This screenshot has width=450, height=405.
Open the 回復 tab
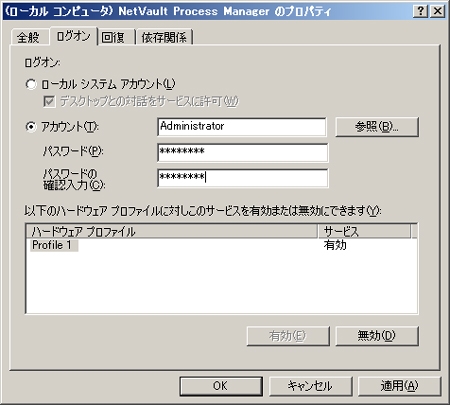point(113,37)
